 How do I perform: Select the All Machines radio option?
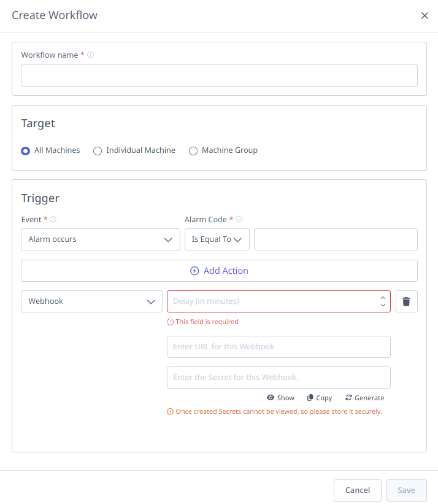click(x=25, y=151)
